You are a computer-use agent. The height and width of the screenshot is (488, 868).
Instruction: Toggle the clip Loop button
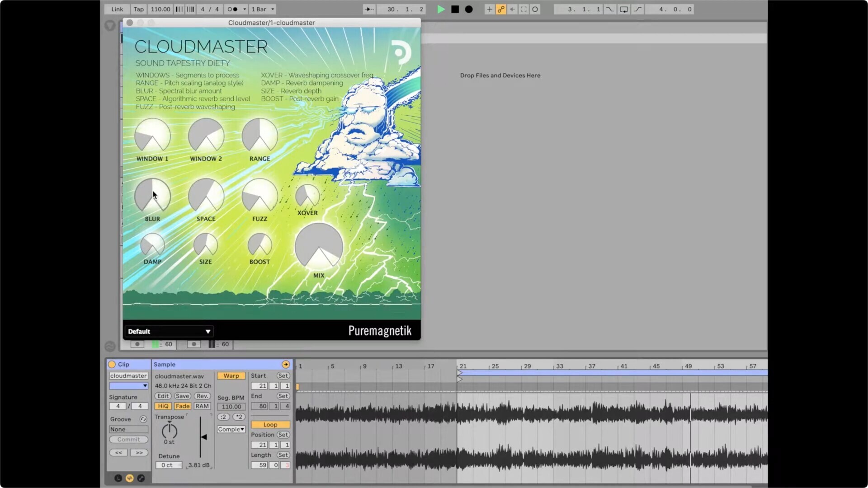pyautogui.click(x=270, y=424)
